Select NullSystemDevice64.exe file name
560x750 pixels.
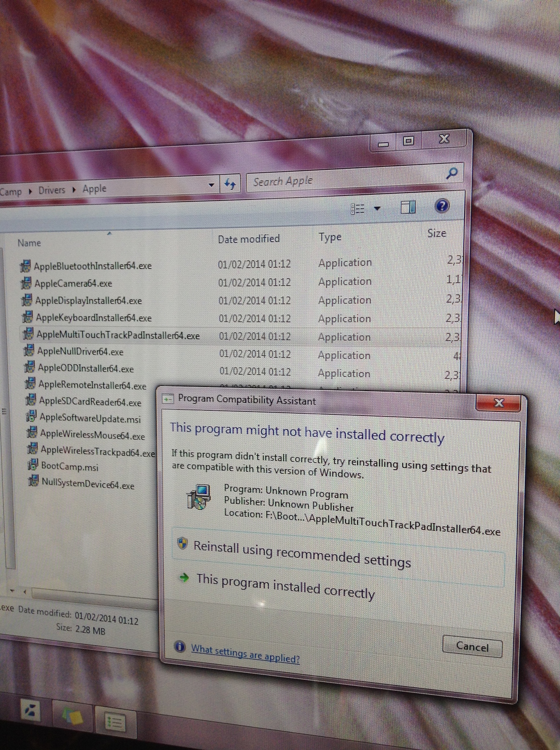pyautogui.click(x=88, y=483)
